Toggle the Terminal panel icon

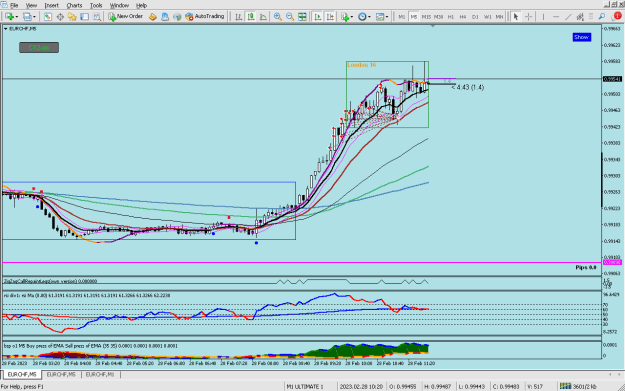click(85, 17)
